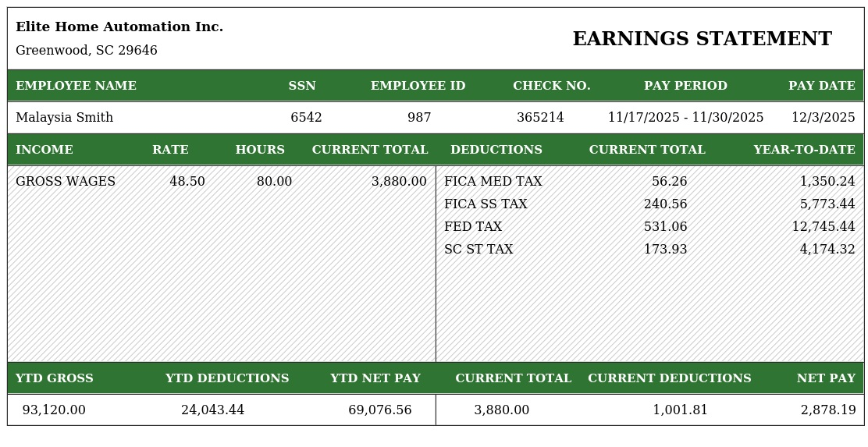The height and width of the screenshot is (447, 868).
Task: Click the CURRENT DEDUCTIONS header
Action: [x=669, y=378]
